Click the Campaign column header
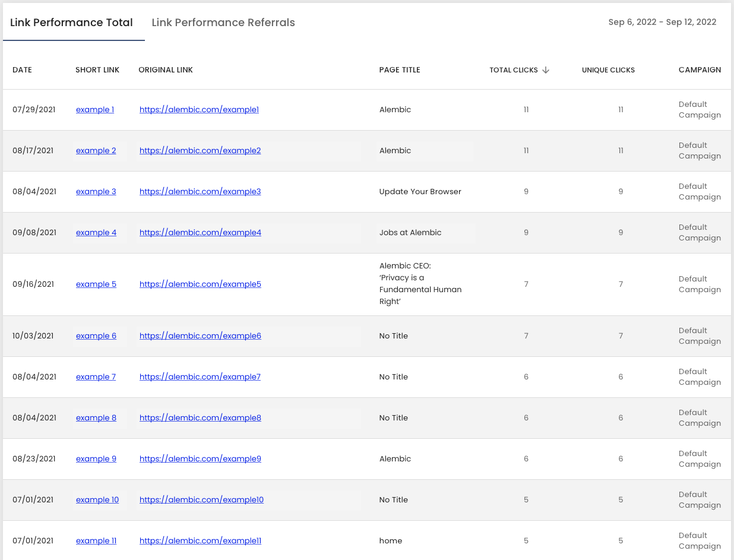Image resolution: width=734 pixels, height=560 pixels. [700, 70]
